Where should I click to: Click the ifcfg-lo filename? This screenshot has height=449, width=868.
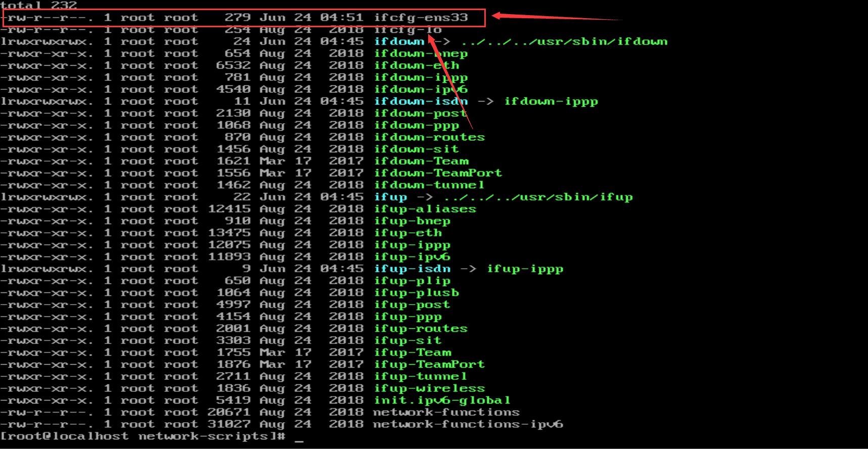point(407,30)
